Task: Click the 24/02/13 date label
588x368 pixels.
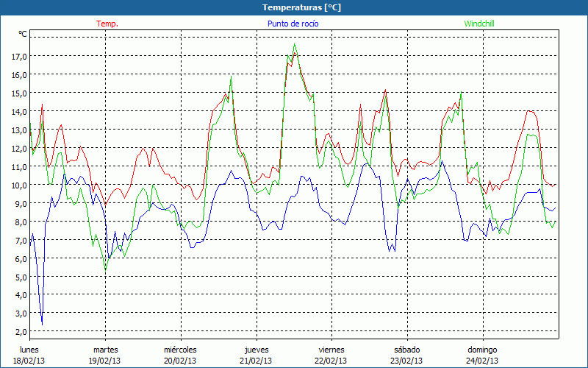Action: pos(483,361)
